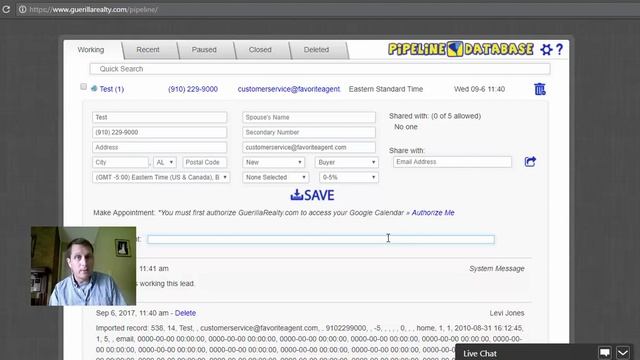This screenshot has width=640, height=360.
Task: Open the help question mark icon
Action: (x=560, y=49)
